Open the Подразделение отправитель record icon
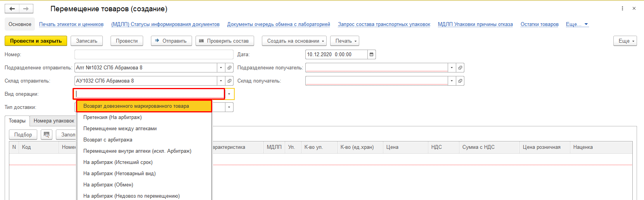Image resolution: width=644 pixels, height=200 pixels. [x=229, y=68]
